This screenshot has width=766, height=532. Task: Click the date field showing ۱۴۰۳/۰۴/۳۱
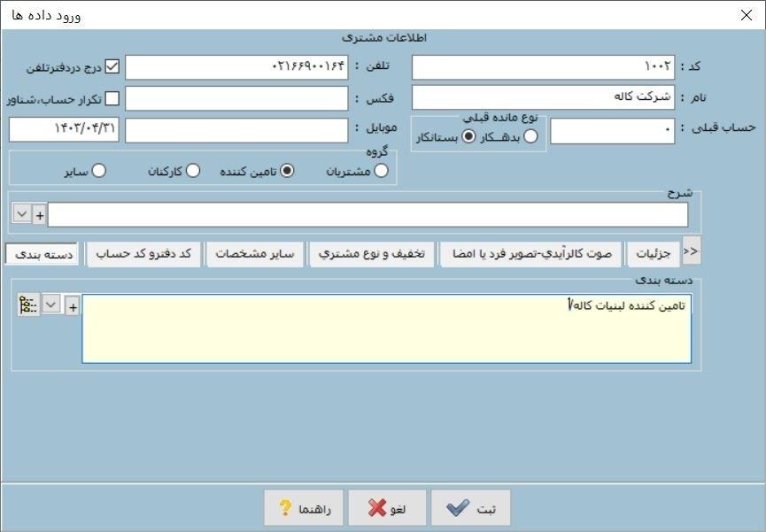(64, 129)
